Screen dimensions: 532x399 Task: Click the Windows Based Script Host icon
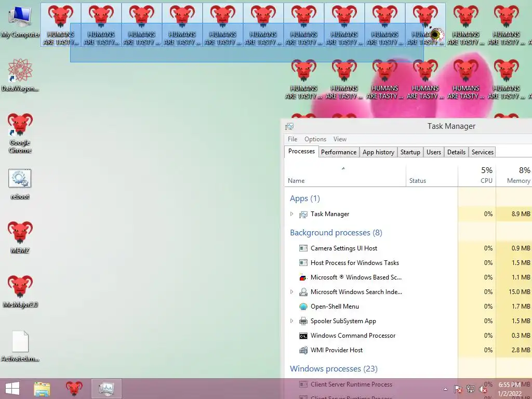pos(303,277)
